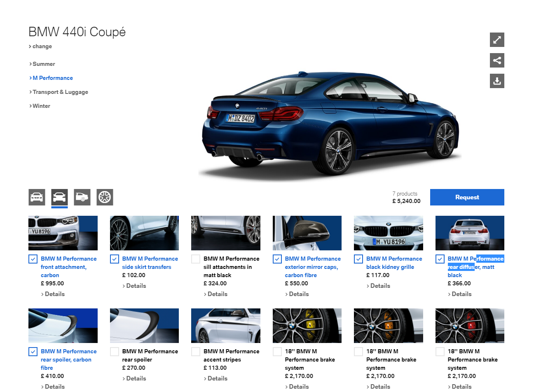The width and height of the screenshot is (555, 392).
Task: Open the exterior mirror caps product name
Action: 313,267
